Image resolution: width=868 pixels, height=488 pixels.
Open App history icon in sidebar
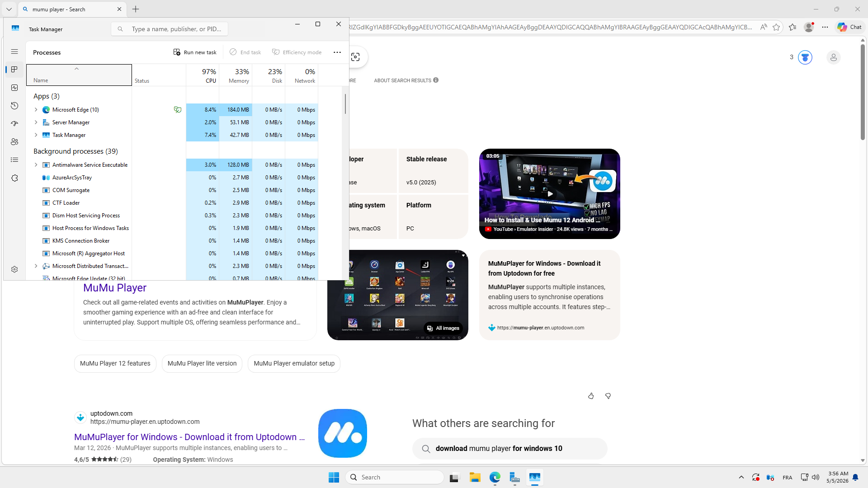pyautogui.click(x=14, y=106)
